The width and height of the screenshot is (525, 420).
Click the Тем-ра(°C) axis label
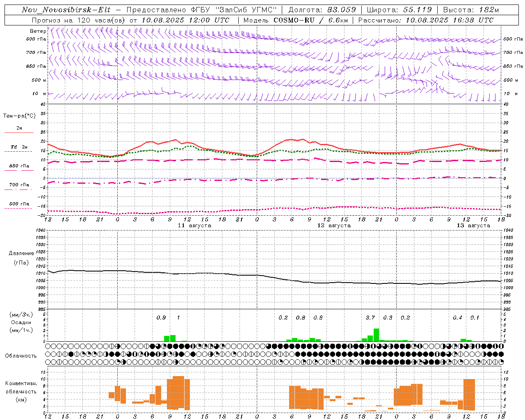[19, 116]
